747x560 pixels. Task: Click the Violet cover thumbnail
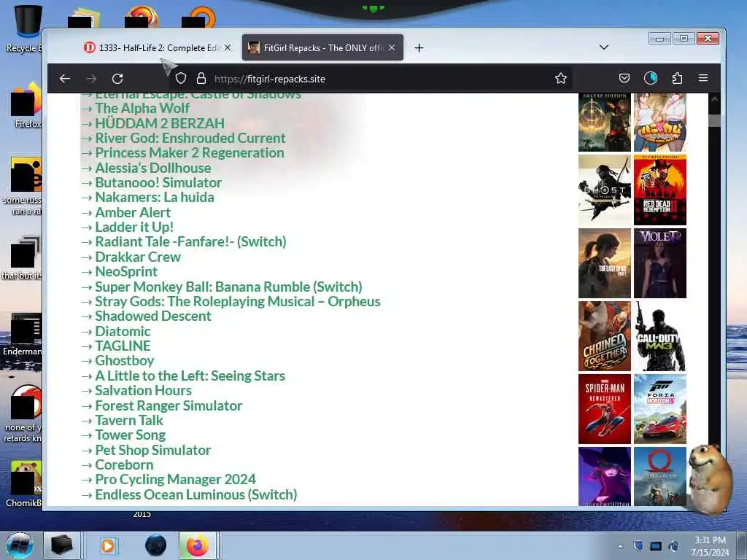[x=659, y=262]
